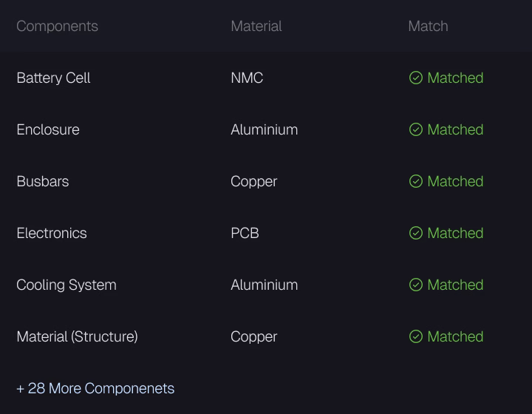Sort by the Match column header
The height and width of the screenshot is (414, 532).
[x=428, y=26]
